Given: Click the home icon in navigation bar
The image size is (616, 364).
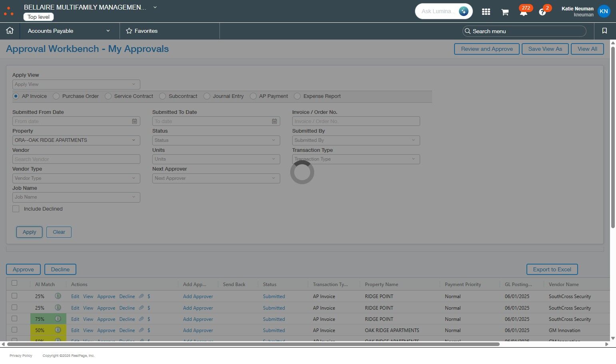Looking at the screenshot, I should pos(10,31).
